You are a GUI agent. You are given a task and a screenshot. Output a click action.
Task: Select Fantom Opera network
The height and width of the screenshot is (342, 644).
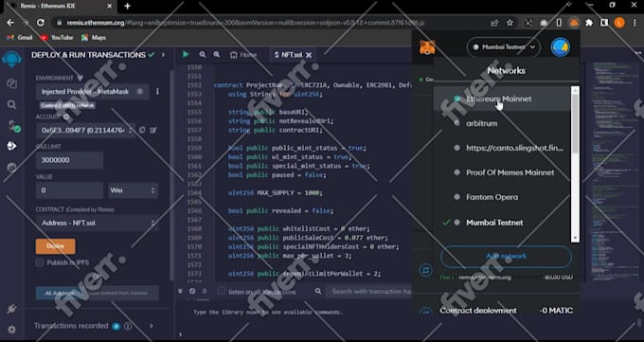tap(502, 197)
